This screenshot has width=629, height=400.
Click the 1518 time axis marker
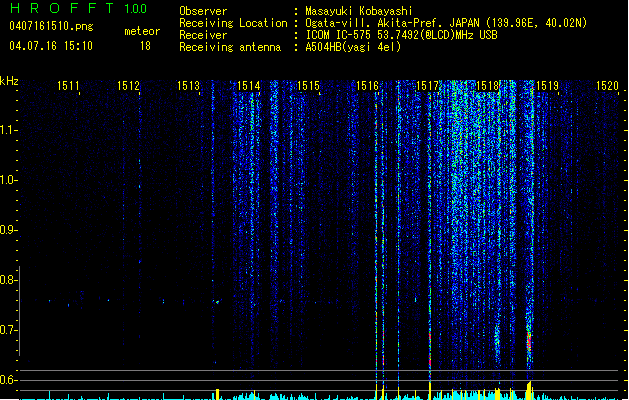pyautogui.click(x=487, y=86)
